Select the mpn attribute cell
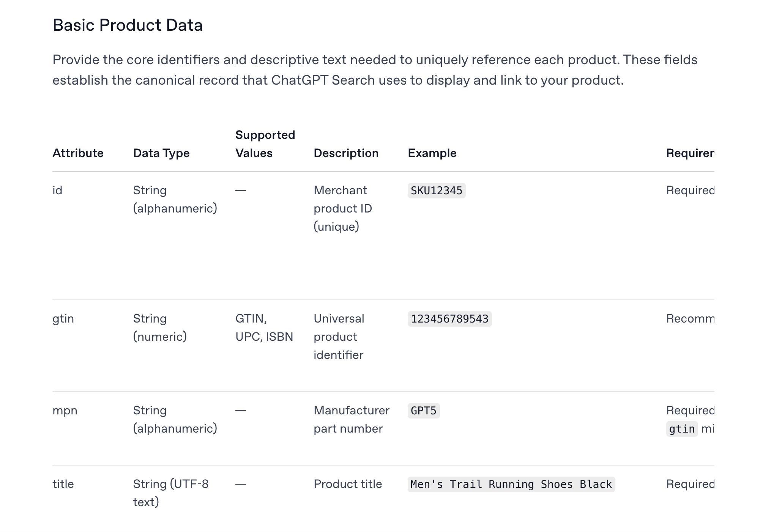 click(x=65, y=411)
